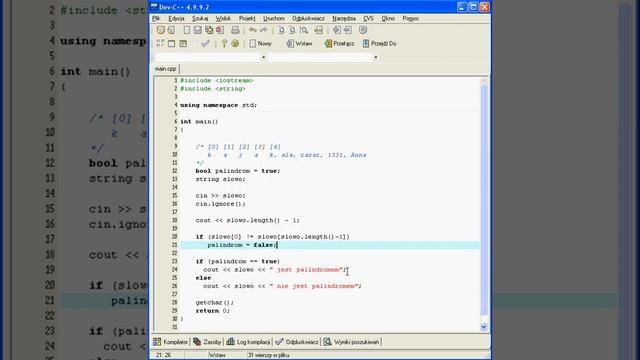
Task: Run the program with the Run icon
Action: [x=171, y=43]
